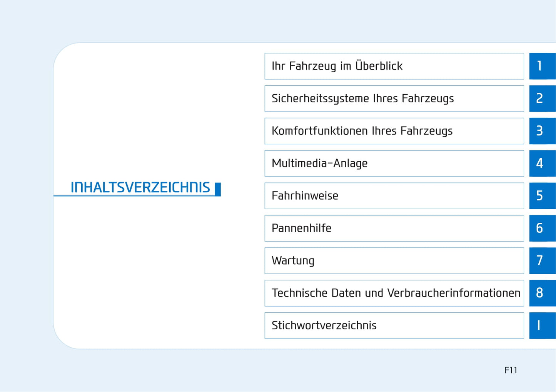Click the blue index tab labeled 'I'
Image resolution: width=556 pixels, height=392 pixels.
click(542, 325)
